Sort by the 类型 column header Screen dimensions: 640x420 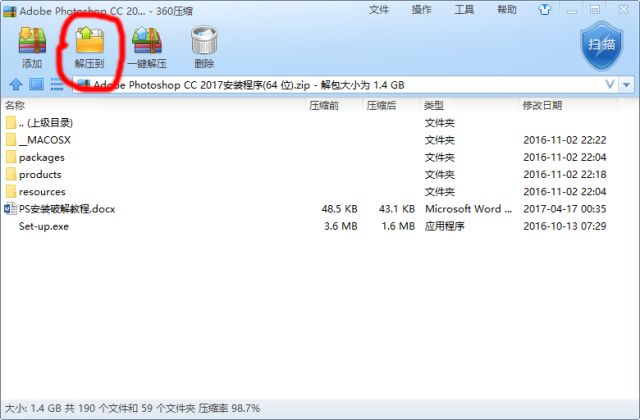433,106
